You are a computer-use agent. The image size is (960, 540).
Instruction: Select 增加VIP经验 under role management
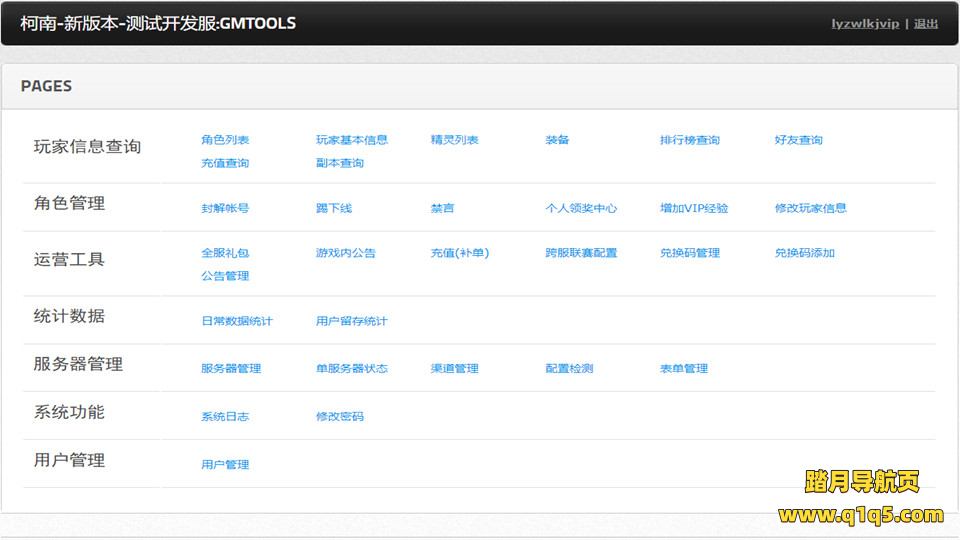pos(694,208)
